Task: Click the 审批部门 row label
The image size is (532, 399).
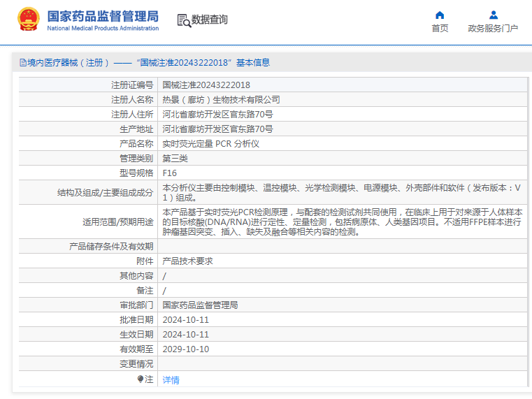Action: point(136,305)
